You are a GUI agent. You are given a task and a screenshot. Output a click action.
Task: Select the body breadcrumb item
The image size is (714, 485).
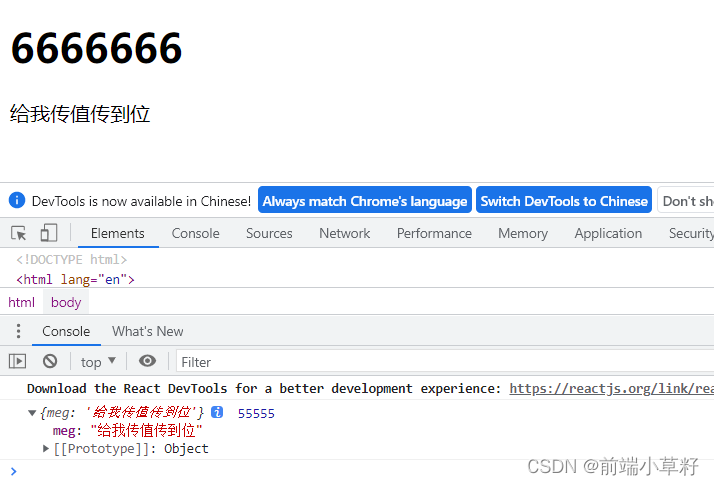click(66, 302)
